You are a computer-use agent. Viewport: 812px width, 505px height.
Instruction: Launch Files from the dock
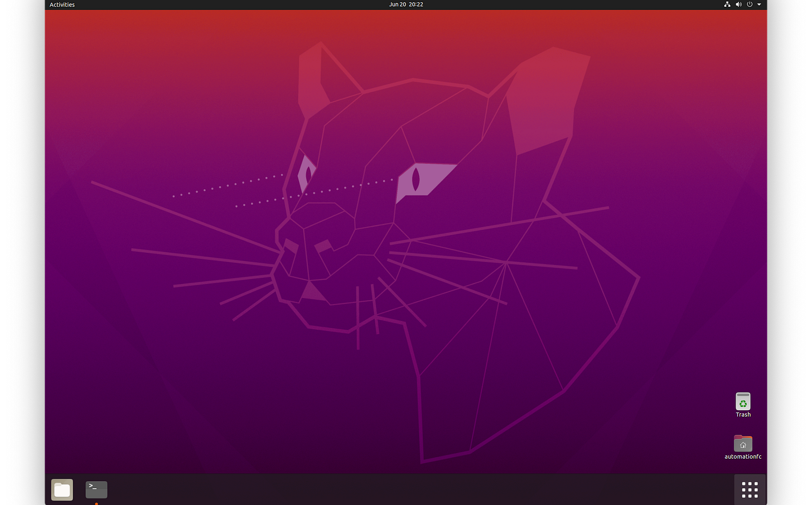[62, 490]
